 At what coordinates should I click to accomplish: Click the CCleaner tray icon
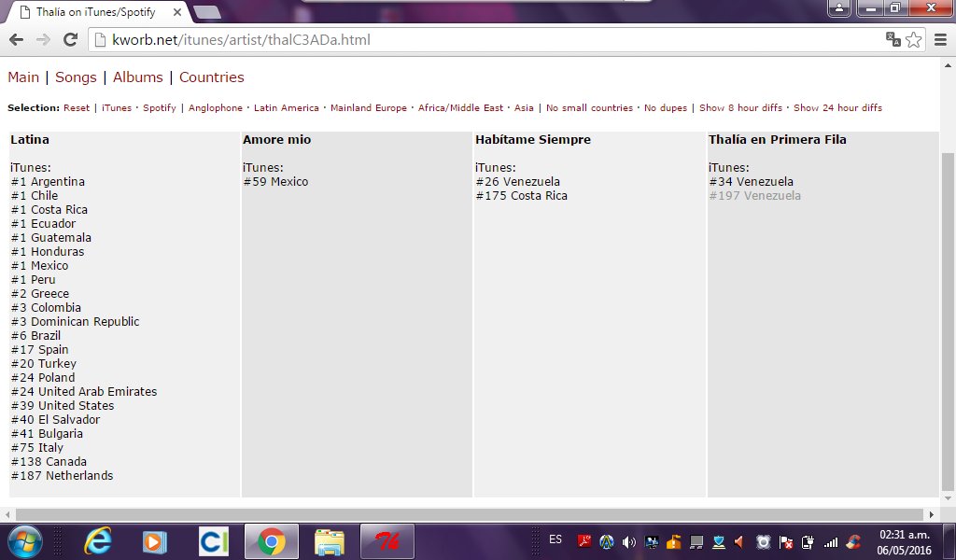coord(853,541)
